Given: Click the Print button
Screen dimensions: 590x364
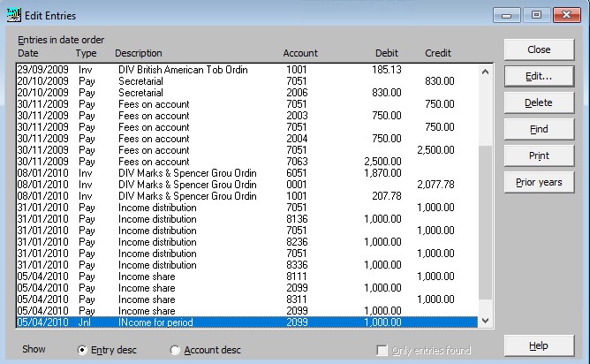Looking at the screenshot, I should 539,155.
